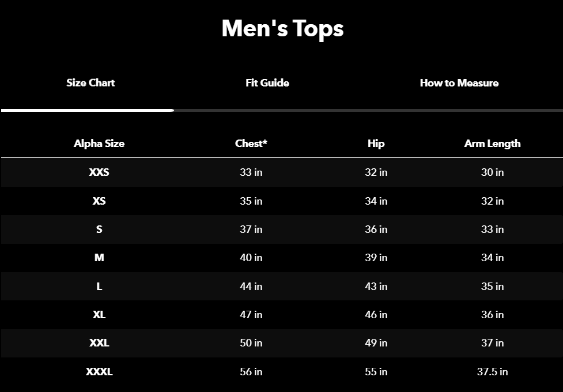Click the 37.5 in arm length value
563x392 pixels.
(x=492, y=372)
